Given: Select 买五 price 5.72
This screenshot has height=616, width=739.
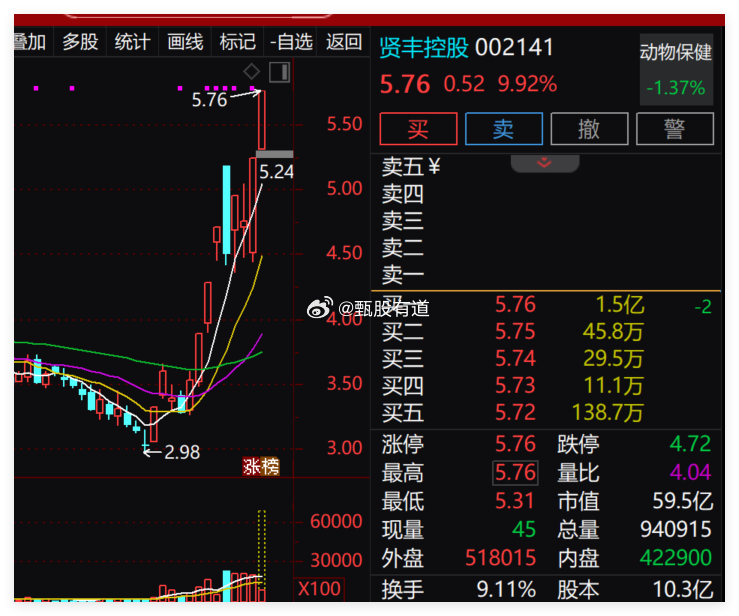Looking at the screenshot, I should point(515,412).
